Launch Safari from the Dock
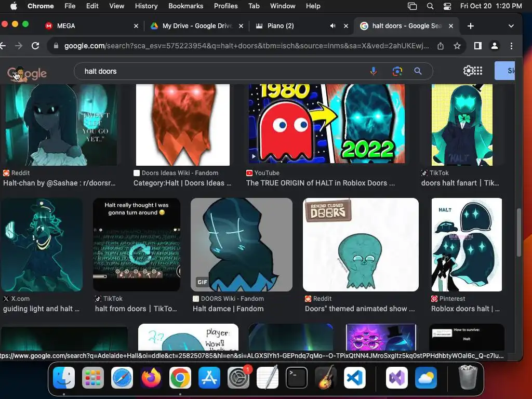Viewport: 532px width, 399px height. pos(122,378)
